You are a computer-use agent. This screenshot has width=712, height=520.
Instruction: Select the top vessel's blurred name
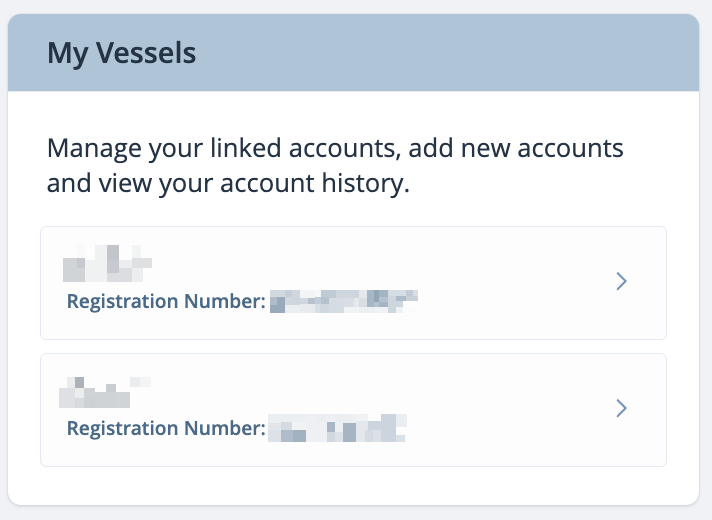[107, 263]
